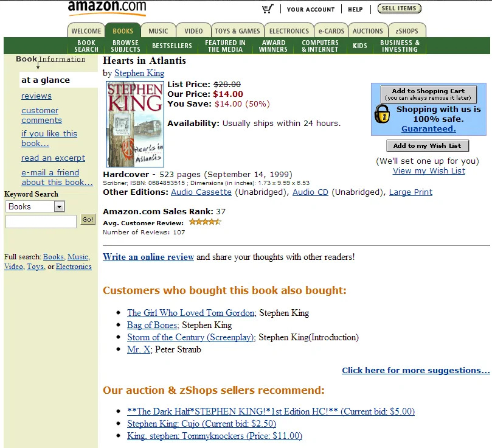Click the star rating graphic

[x=205, y=222]
